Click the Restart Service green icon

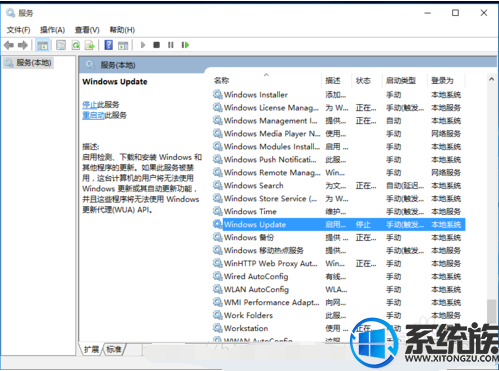185,45
